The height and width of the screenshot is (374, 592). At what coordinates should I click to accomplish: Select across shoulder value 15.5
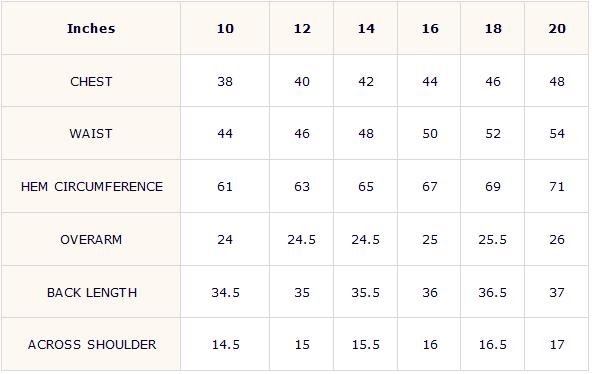(x=366, y=345)
